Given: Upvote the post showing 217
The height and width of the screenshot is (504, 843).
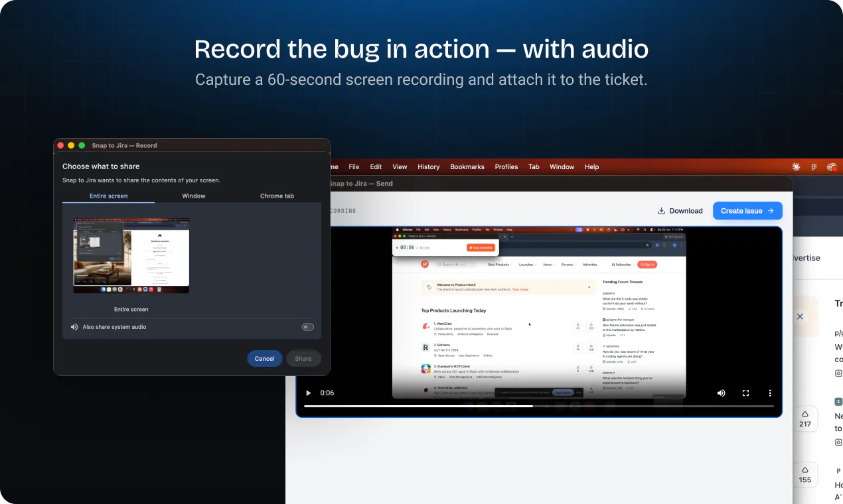Looking at the screenshot, I should pyautogui.click(x=805, y=419).
